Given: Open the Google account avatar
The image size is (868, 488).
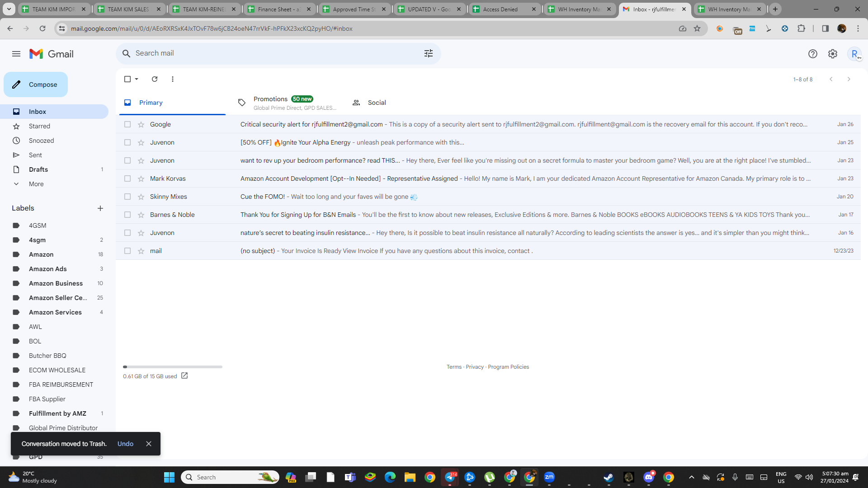Looking at the screenshot, I should (x=854, y=54).
